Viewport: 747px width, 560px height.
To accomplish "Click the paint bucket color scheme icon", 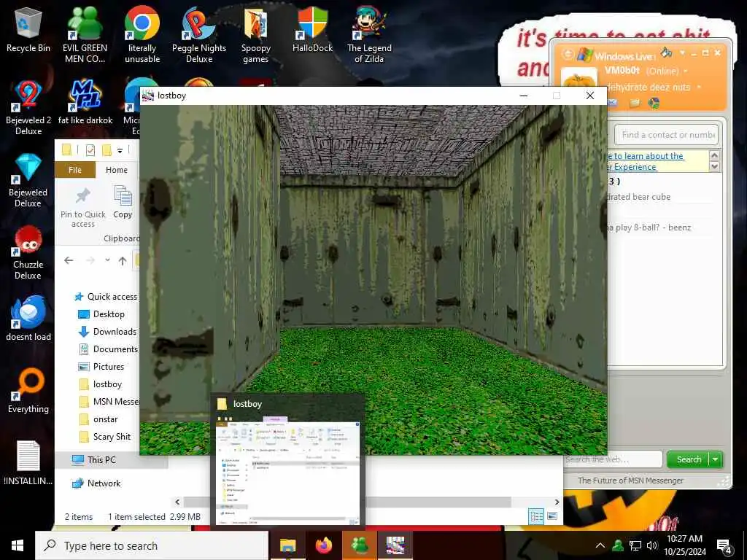I will (x=667, y=52).
